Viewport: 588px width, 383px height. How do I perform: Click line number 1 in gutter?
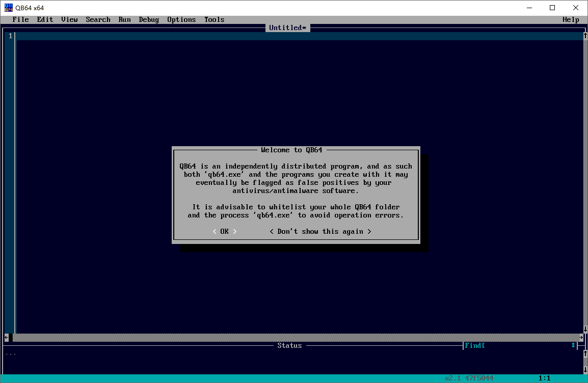(x=11, y=36)
